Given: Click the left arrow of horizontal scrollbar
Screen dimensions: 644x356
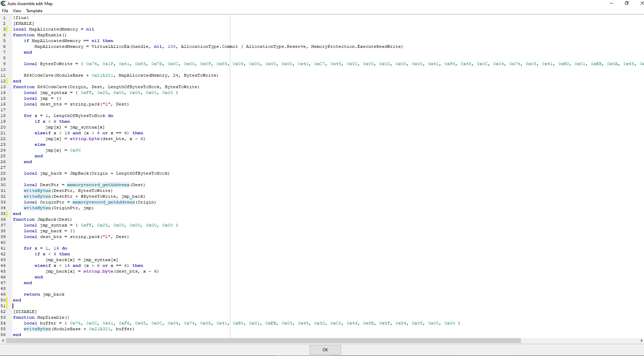Looking at the screenshot, I should tap(3, 340).
